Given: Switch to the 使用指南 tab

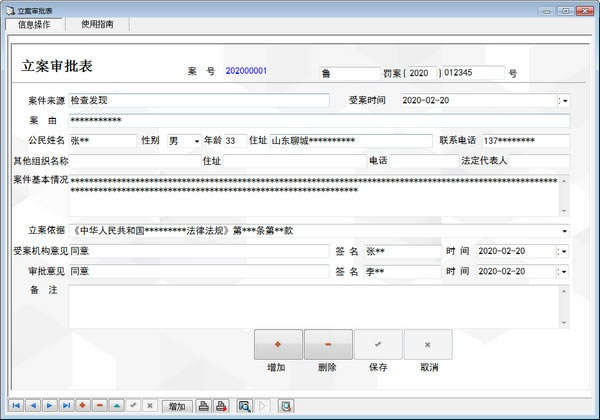Looking at the screenshot, I should point(97,24).
